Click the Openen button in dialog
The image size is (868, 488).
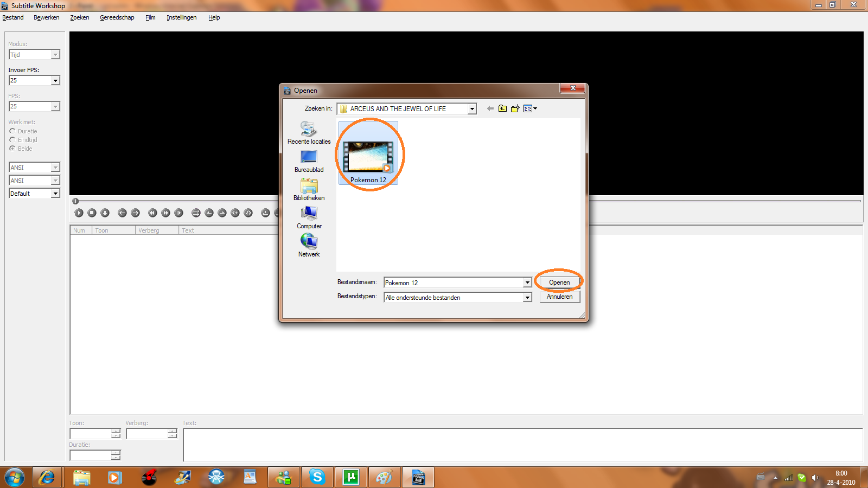[559, 282]
